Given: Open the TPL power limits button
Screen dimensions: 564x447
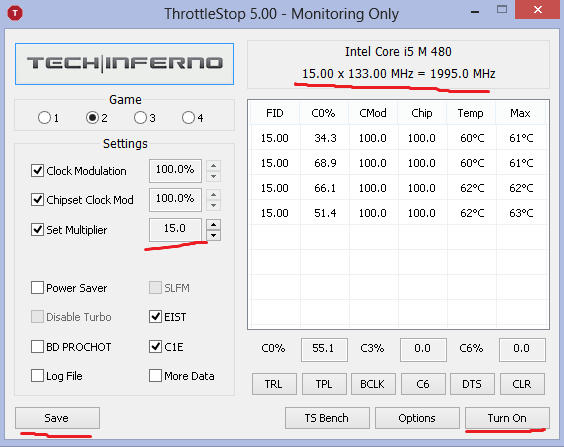Looking at the screenshot, I should click(x=324, y=384).
